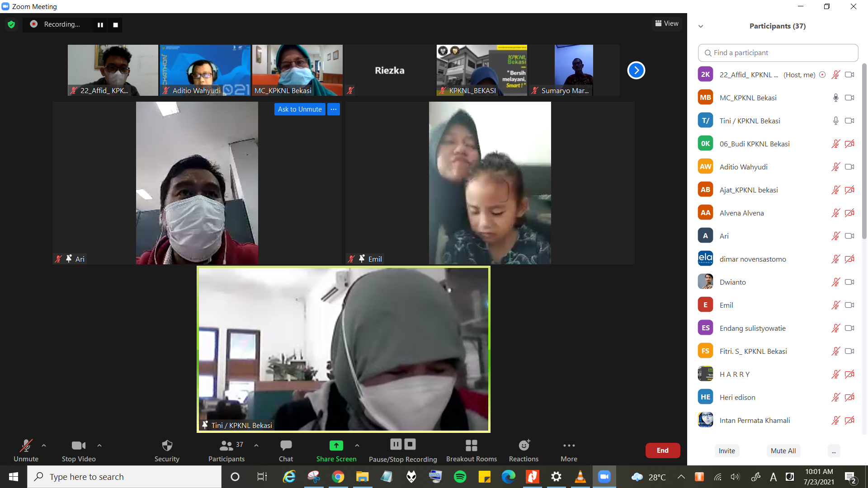Click the Share Screen icon
The width and height of the screenshot is (868, 488).
click(x=336, y=446)
